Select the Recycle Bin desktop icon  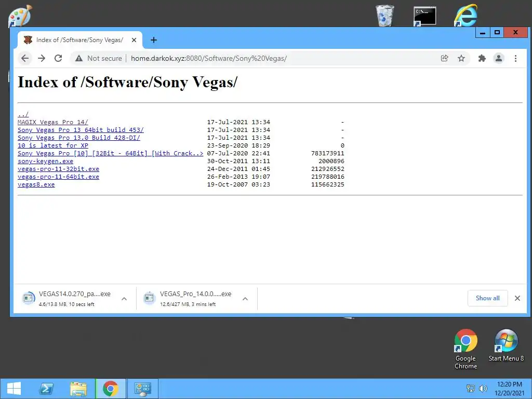(384, 16)
